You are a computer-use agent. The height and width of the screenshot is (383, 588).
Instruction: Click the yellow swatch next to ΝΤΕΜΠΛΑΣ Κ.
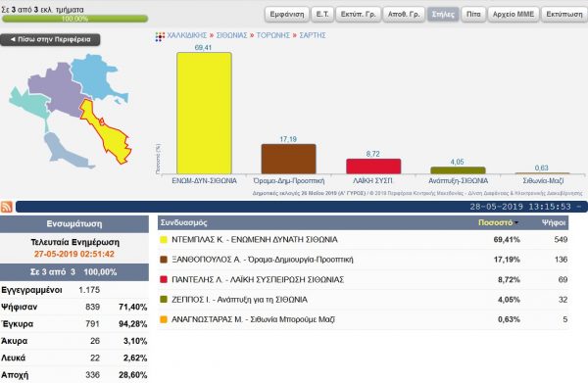164,239
